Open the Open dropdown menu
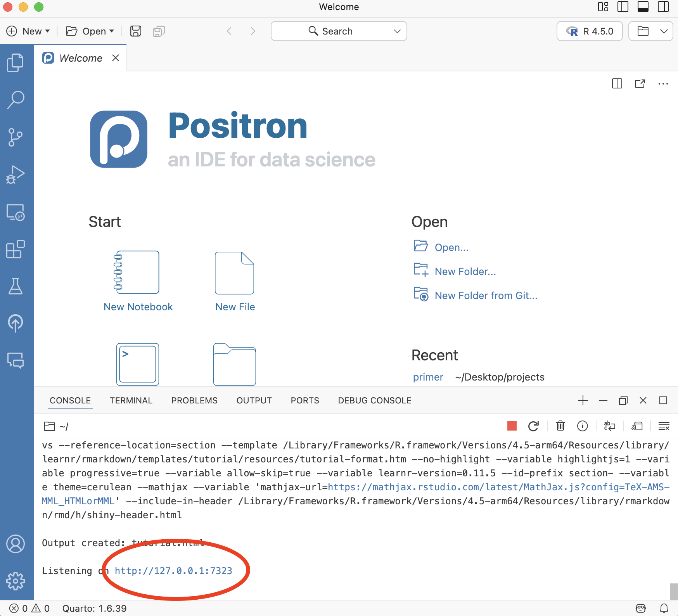Screen dimensions: 678x616 click(x=90, y=31)
